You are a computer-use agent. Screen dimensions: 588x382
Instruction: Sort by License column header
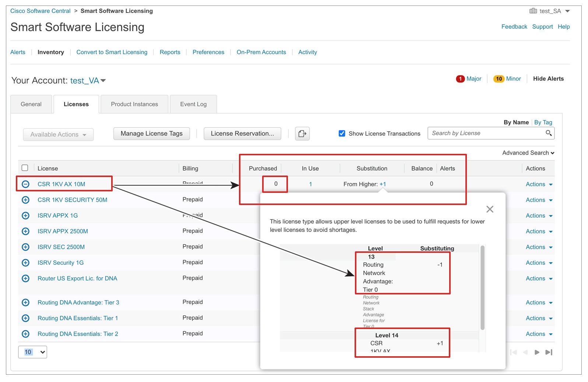coord(48,169)
